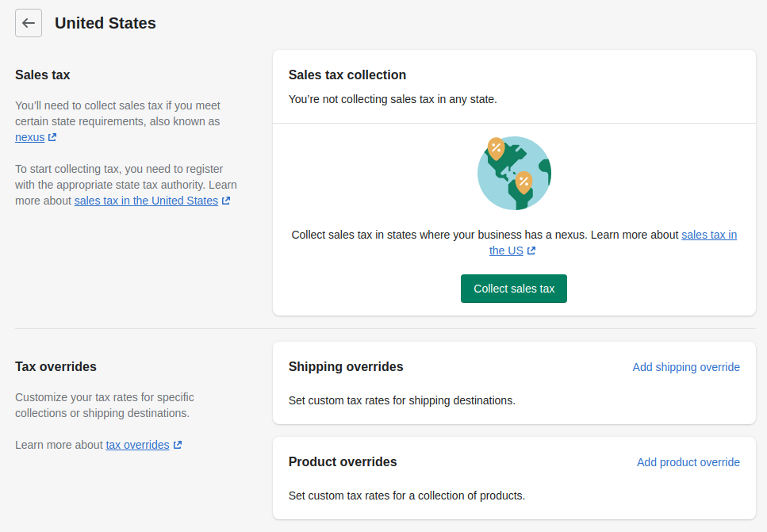Viewport: 767px width, 532px height.
Task: Select the Shipping overrides heading
Action: [346, 367]
